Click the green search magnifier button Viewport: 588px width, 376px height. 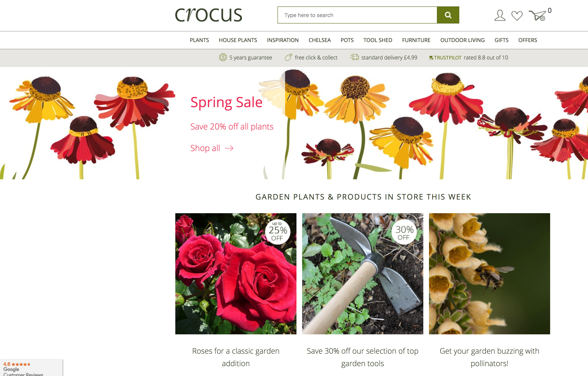pyautogui.click(x=448, y=15)
